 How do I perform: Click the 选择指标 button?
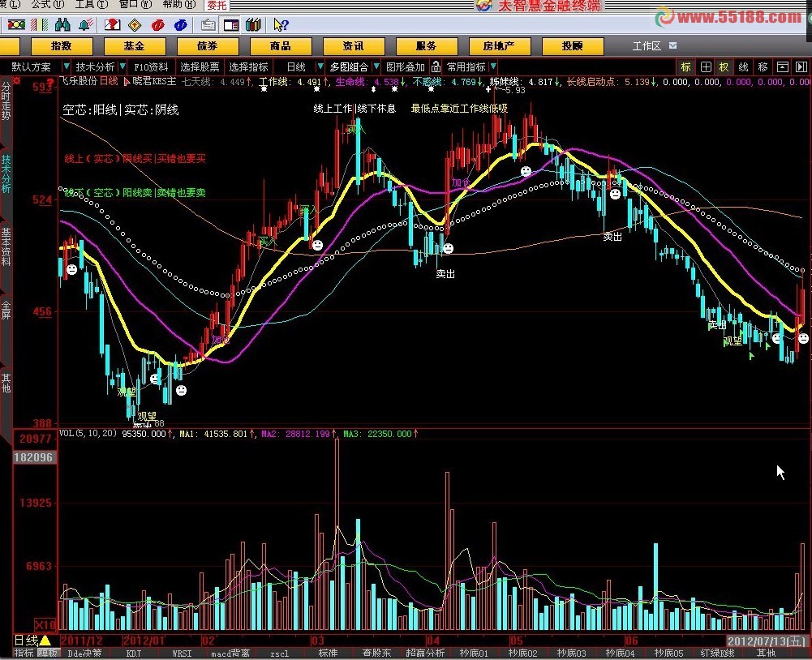point(248,66)
